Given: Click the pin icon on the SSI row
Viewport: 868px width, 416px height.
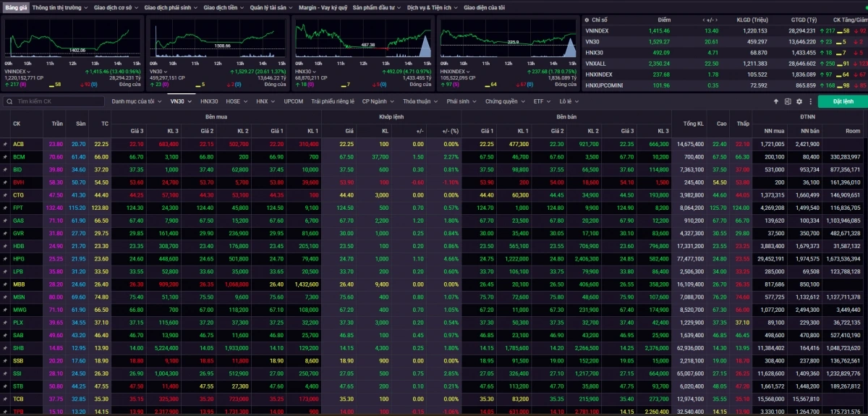Looking at the screenshot, I should coord(5,373).
